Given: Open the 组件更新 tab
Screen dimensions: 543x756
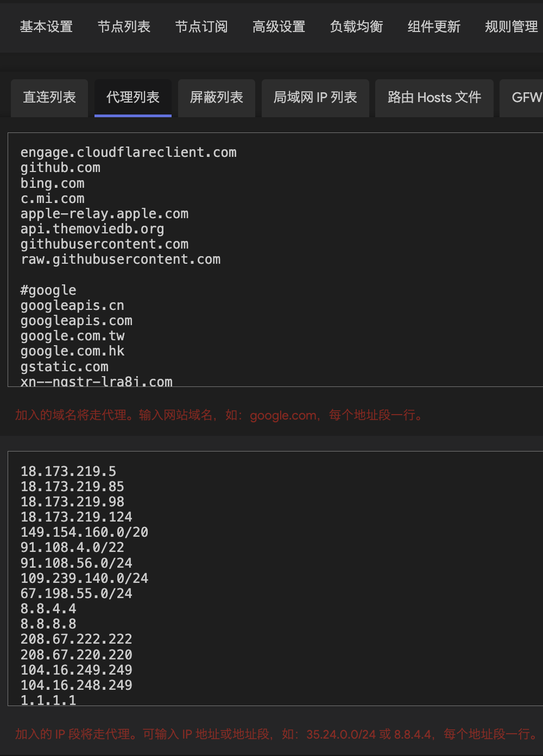Looking at the screenshot, I should 434,27.
